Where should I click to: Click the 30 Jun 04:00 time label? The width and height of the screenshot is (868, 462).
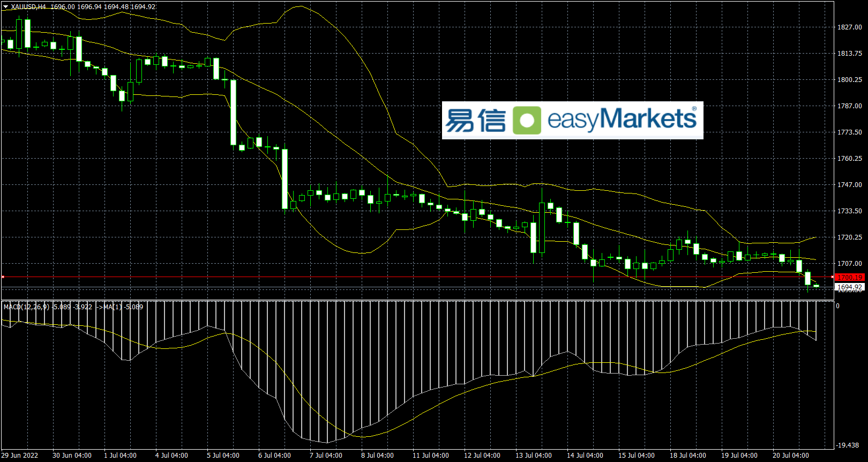(72, 456)
